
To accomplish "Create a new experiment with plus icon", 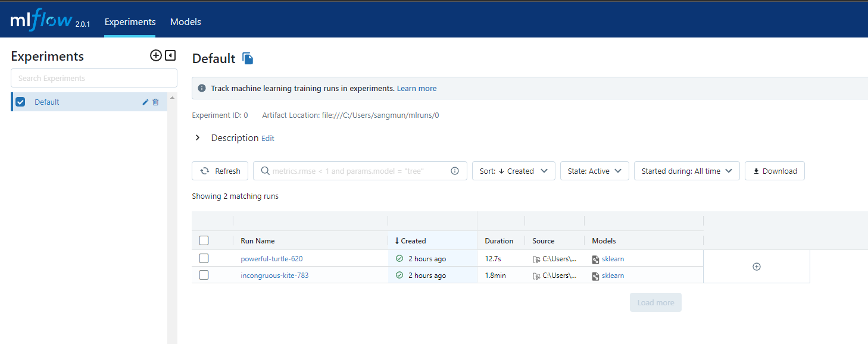I will 155,55.
